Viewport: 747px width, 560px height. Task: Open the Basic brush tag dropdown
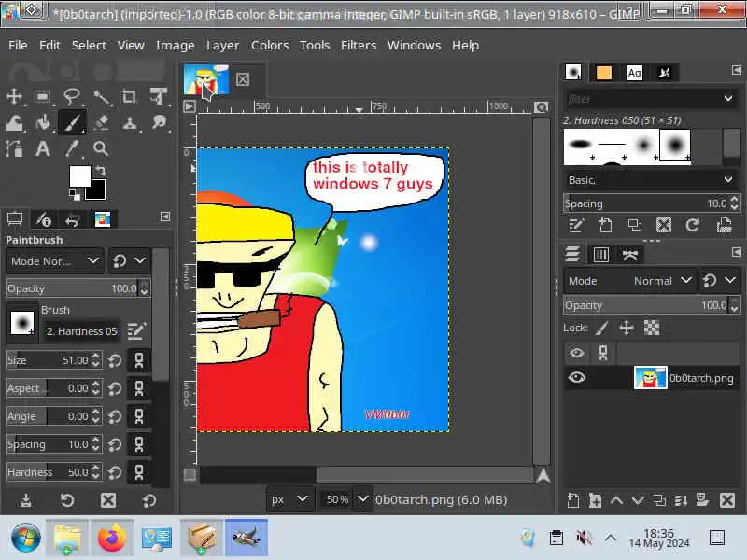click(651, 179)
